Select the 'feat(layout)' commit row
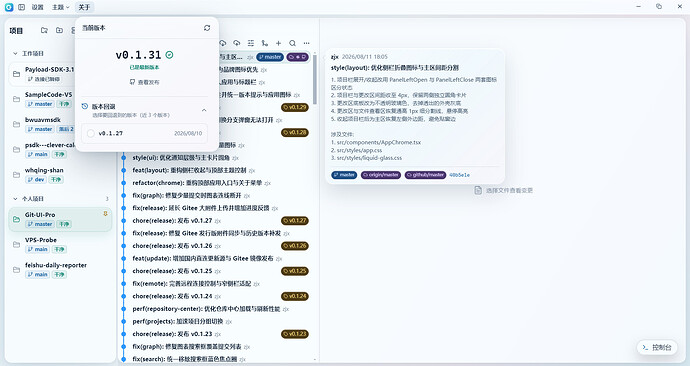Image resolution: width=690 pixels, height=366 pixels. (216, 170)
